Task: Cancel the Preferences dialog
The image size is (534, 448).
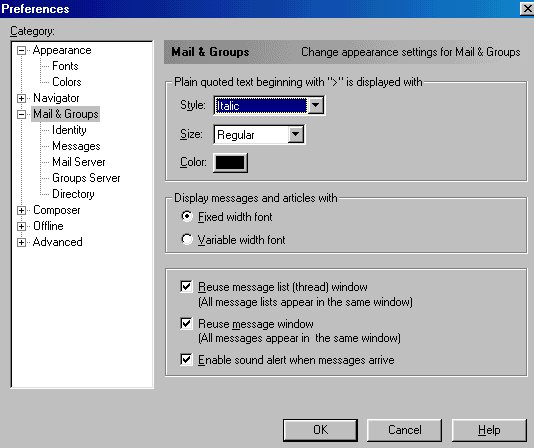Action: click(404, 430)
